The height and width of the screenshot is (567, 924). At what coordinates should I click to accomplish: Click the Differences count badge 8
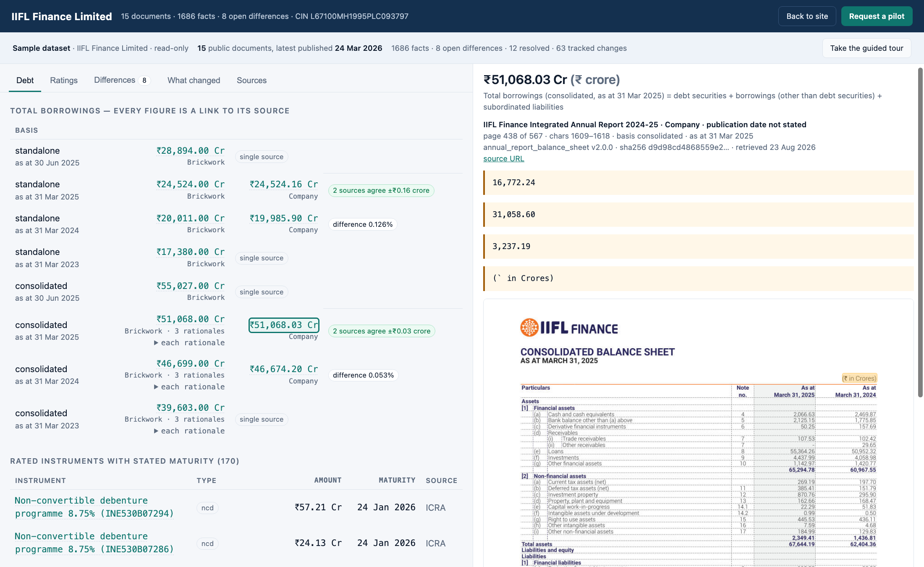coord(144,80)
